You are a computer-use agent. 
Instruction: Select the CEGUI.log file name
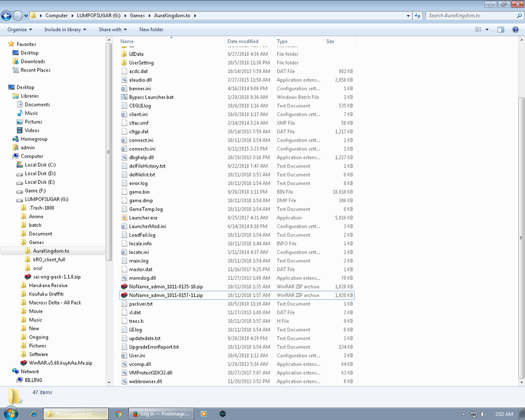(x=140, y=106)
